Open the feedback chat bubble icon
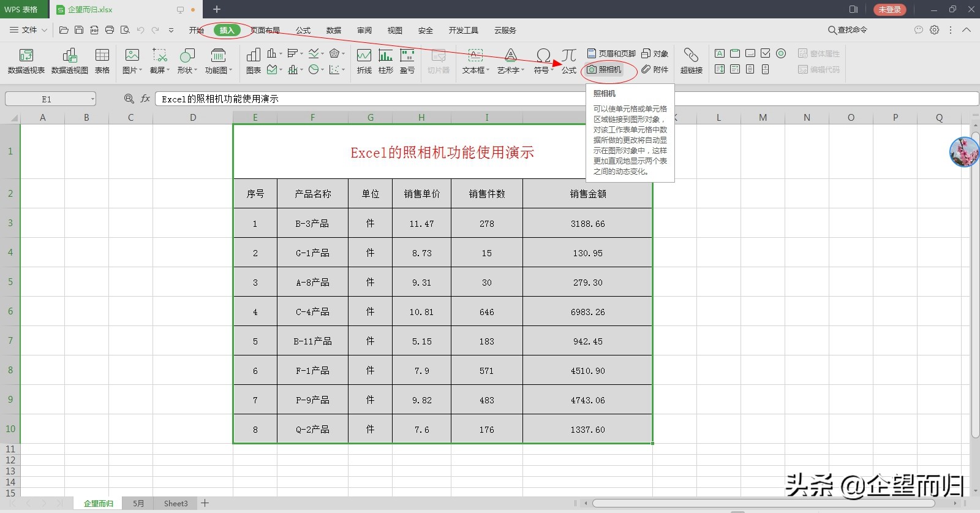This screenshot has width=980, height=513. [x=918, y=29]
